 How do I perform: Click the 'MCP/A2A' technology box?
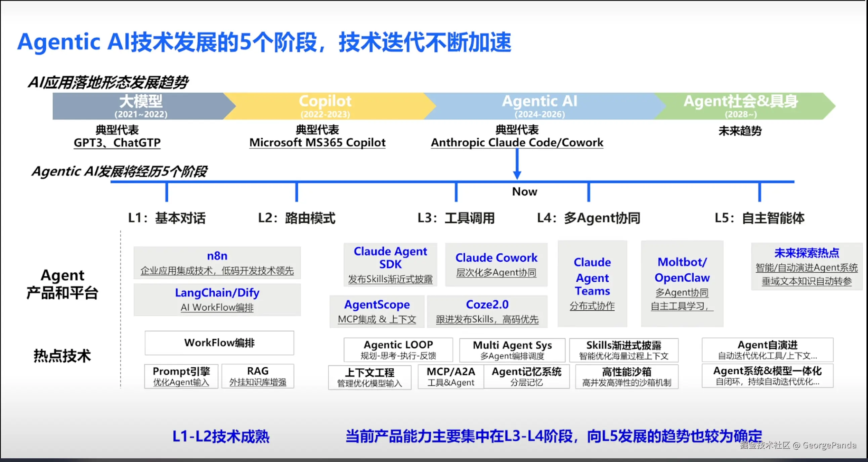(451, 376)
